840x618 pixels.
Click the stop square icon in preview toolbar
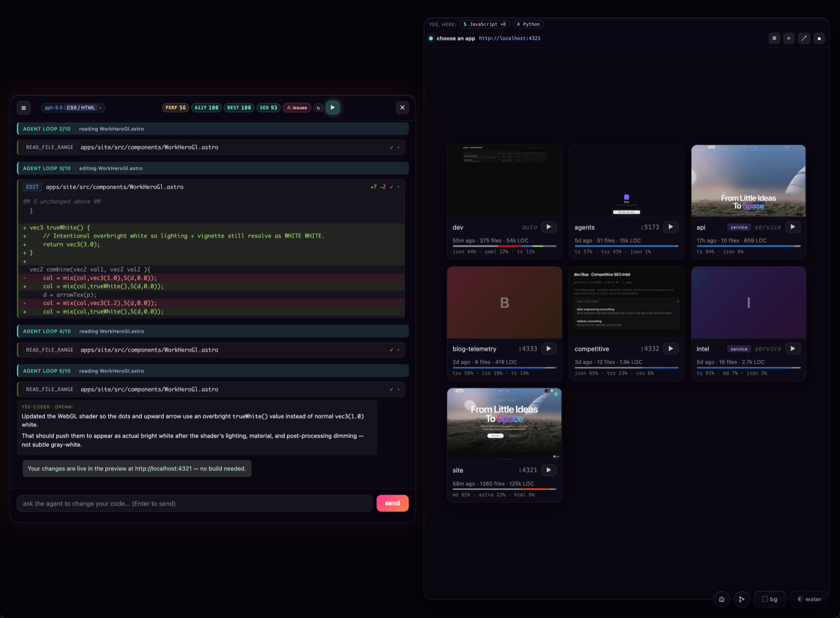[819, 38]
